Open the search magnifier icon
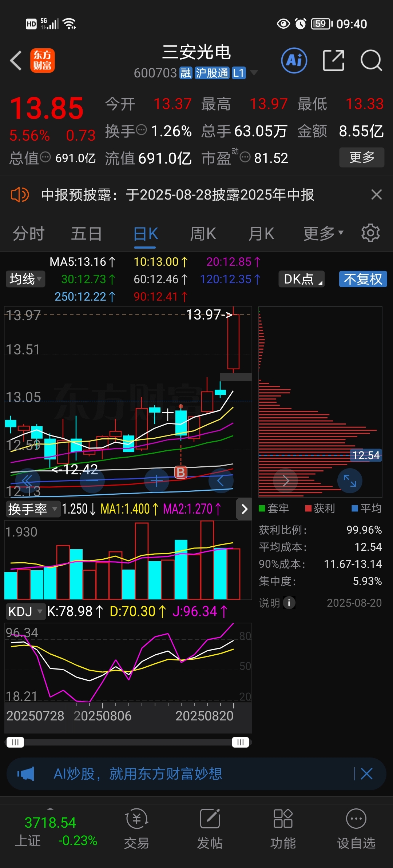This screenshot has height=868, width=393. [371, 60]
